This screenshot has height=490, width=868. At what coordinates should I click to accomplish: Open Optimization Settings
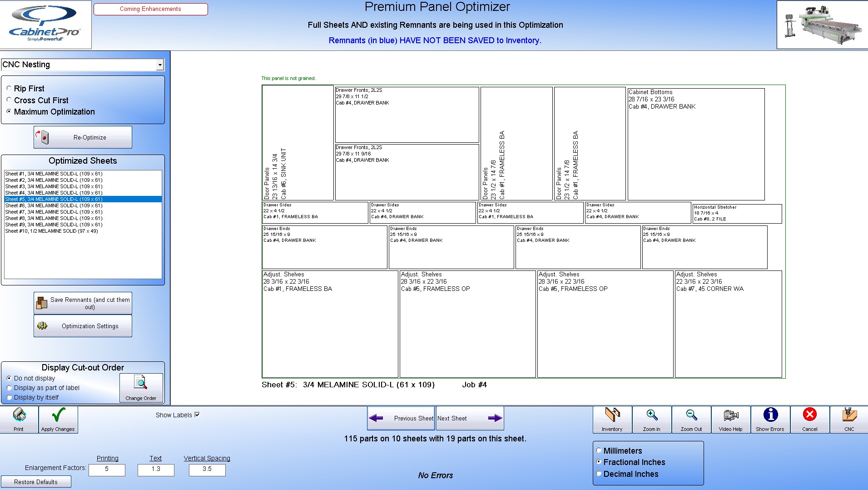click(x=83, y=326)
